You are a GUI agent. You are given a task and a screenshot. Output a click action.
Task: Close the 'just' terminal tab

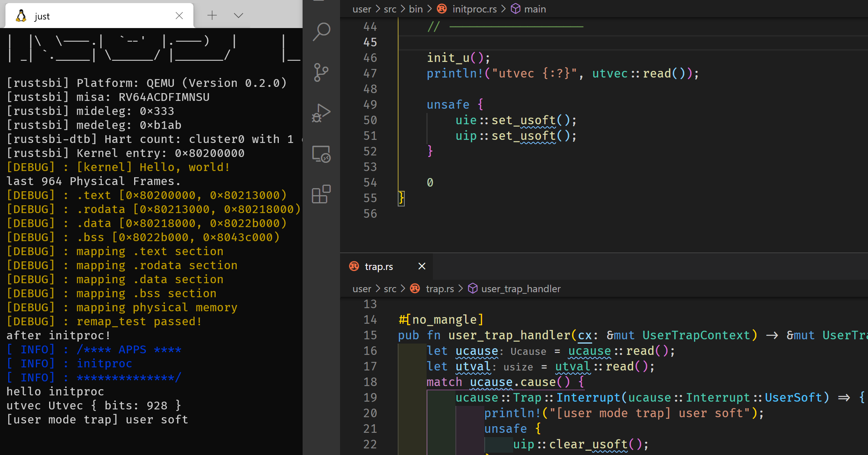[x=179, y=16]
